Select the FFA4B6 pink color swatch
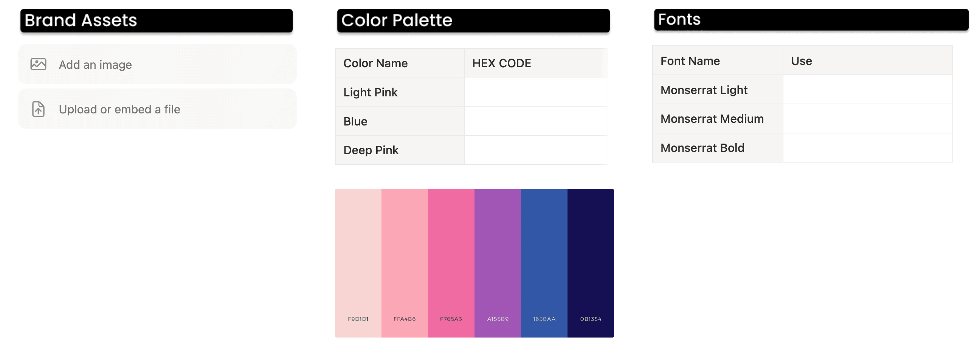980x350 pixels. tap(405, 262)
